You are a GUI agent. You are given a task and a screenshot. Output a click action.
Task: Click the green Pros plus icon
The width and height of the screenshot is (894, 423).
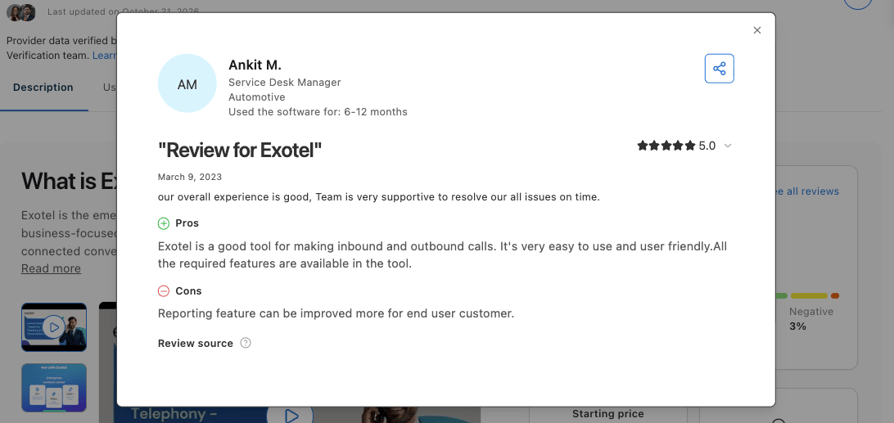[164, 223]
